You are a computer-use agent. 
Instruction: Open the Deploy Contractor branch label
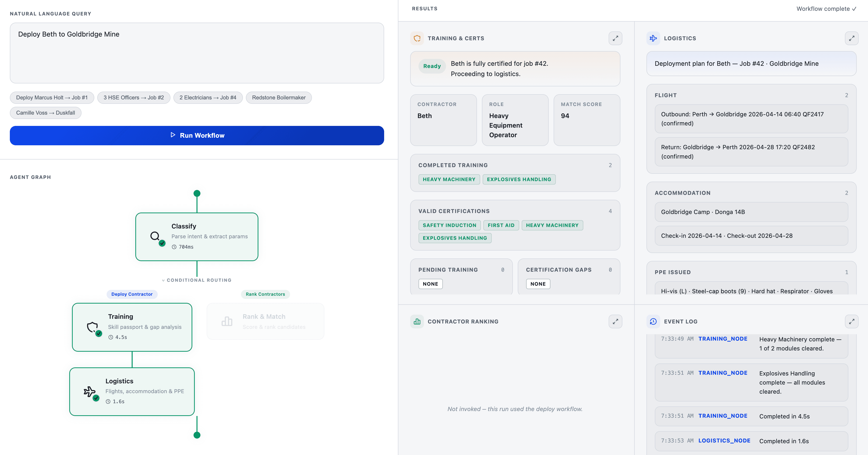pyautogui.click(x=132, y=294)
